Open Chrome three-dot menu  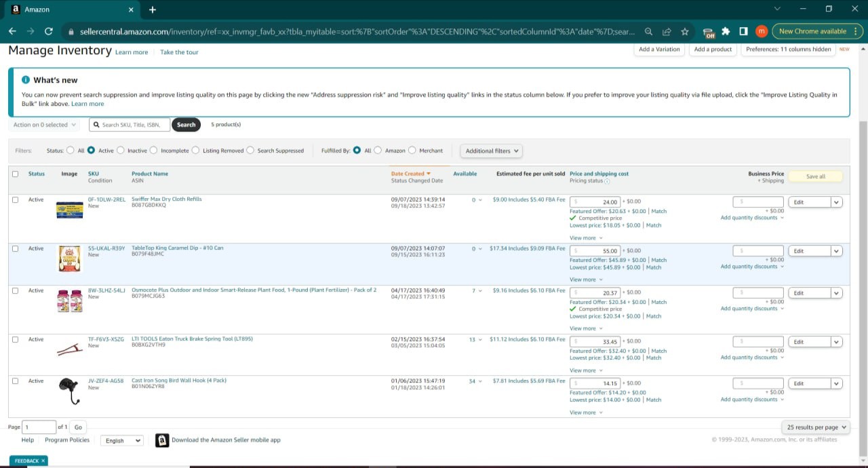(x=857, y=31)
